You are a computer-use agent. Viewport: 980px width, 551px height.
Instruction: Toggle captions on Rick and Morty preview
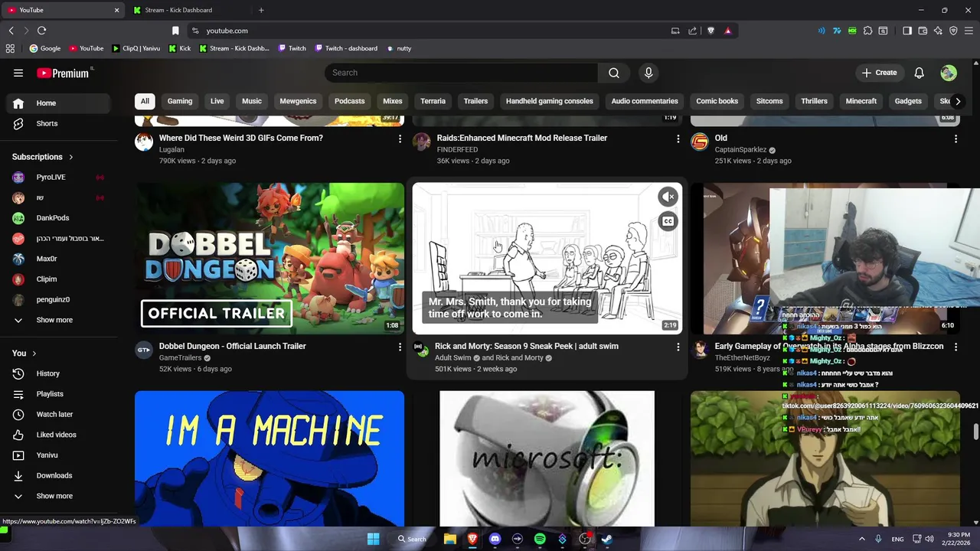point(668,221)
